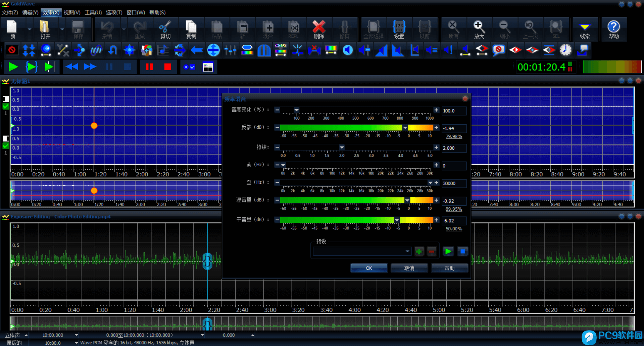
Task: Open the 效果(X) menu
Action: coord(51,12)
